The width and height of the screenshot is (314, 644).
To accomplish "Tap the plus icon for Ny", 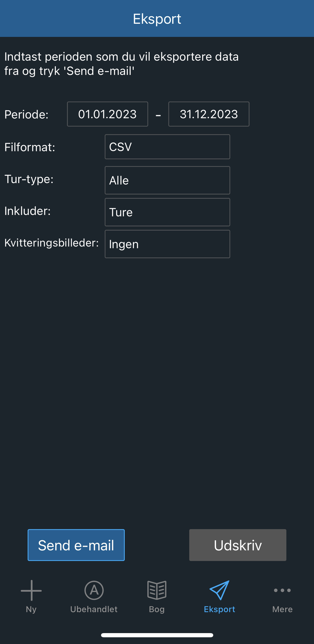I will click(31, 590).
